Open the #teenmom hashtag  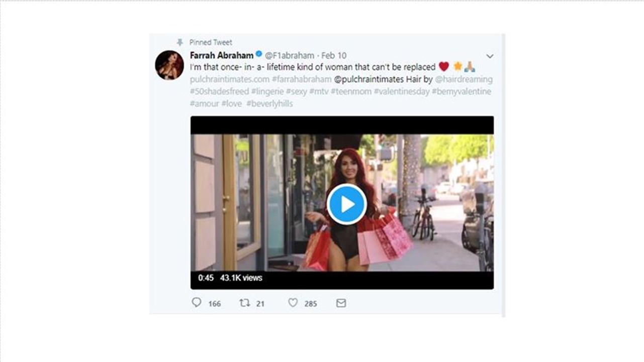click(x=351, y=91)
